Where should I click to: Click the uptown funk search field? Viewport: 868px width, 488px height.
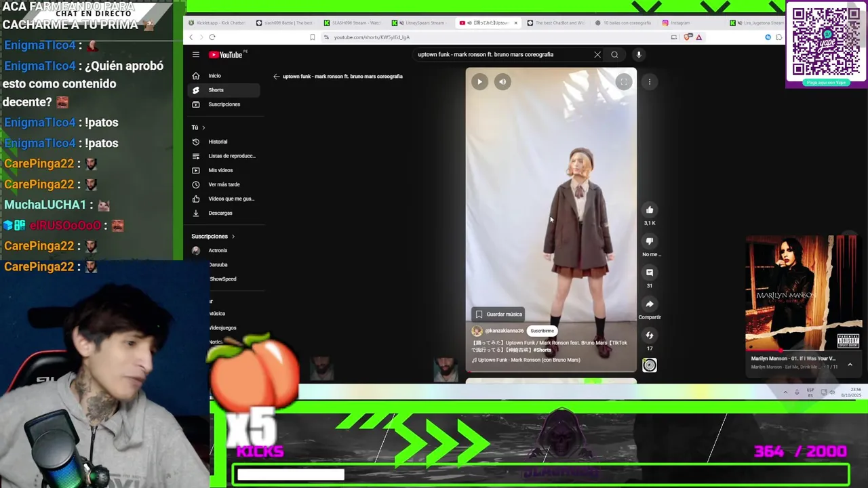(502, 55)
